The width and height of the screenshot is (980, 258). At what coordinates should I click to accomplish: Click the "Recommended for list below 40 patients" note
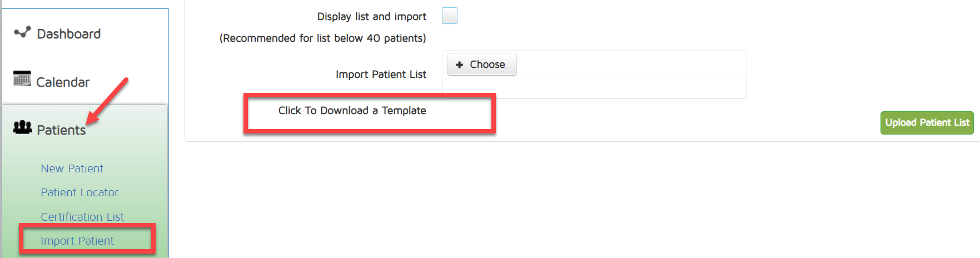[322, 38]
